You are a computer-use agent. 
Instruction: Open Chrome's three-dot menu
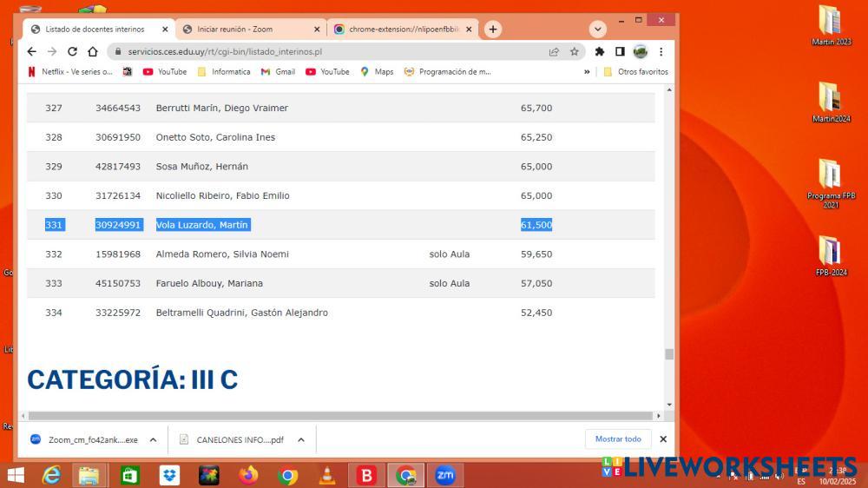[661, 51]
